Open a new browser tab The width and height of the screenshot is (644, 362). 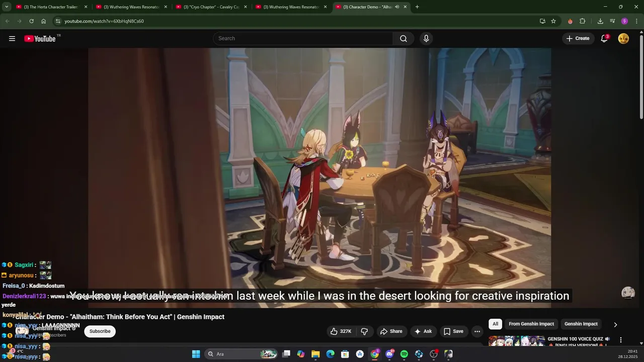(417, 7)
